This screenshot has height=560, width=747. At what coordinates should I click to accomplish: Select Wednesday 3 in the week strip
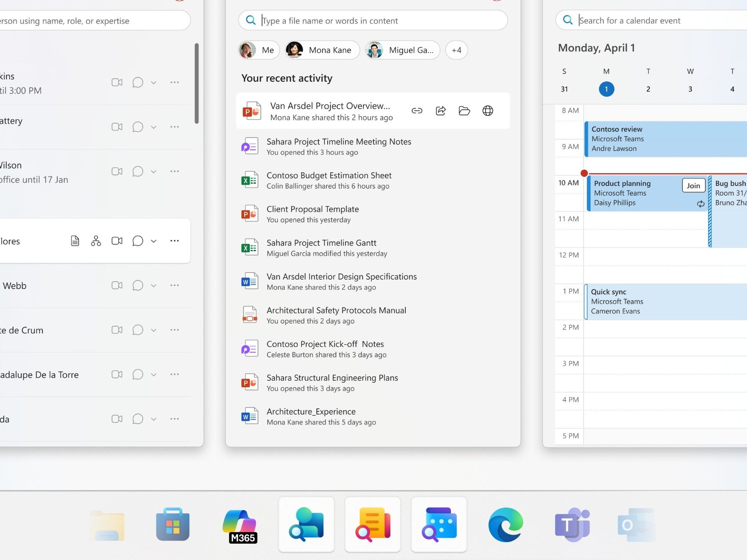[x=690, y=89]
